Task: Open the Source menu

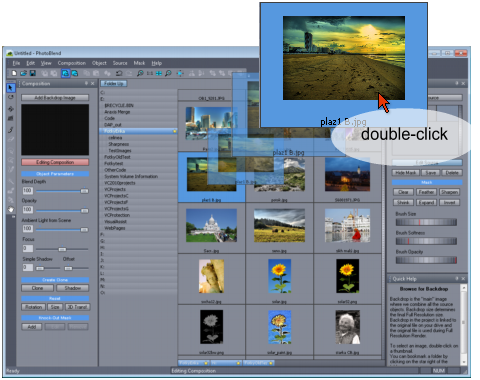Action: click(x=120, y=63)
